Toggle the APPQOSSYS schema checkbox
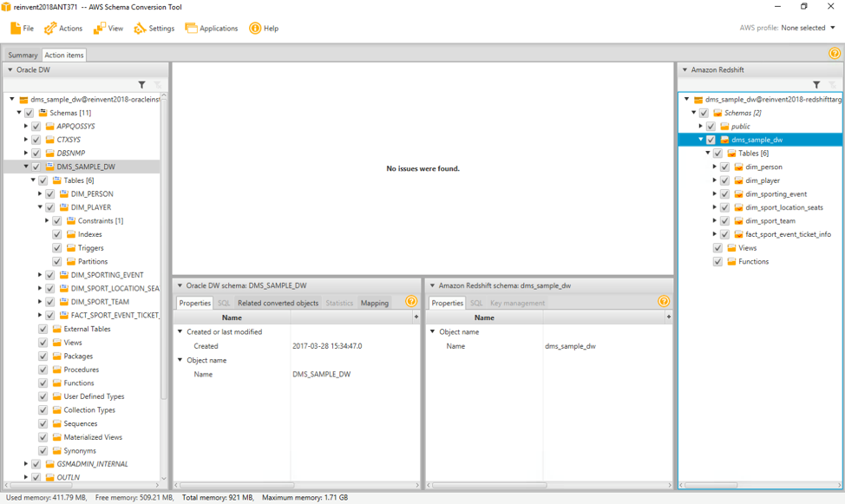 click(36, 126)
